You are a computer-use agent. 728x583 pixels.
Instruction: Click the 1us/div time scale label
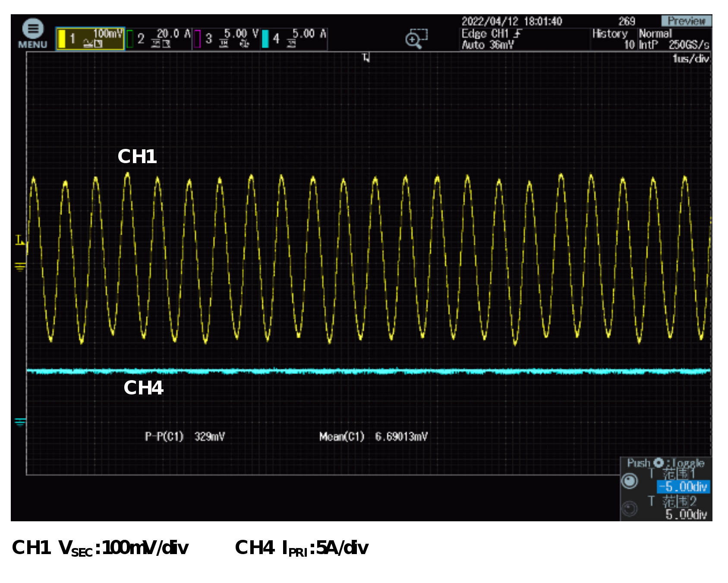point(690,59)
